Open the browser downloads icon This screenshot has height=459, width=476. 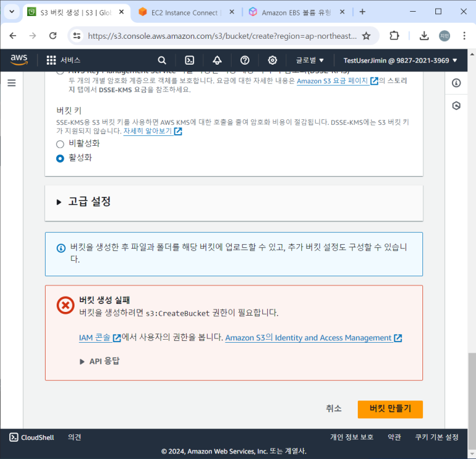coord(424,36)
